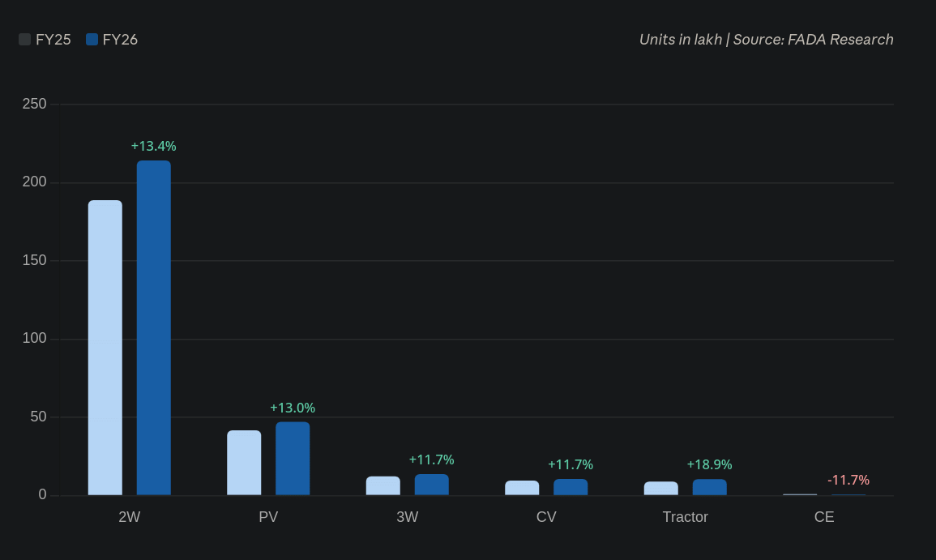This screenshot has width=936, height=560.
Task: Select the Tractor category axis label
Action: [686, 517]
